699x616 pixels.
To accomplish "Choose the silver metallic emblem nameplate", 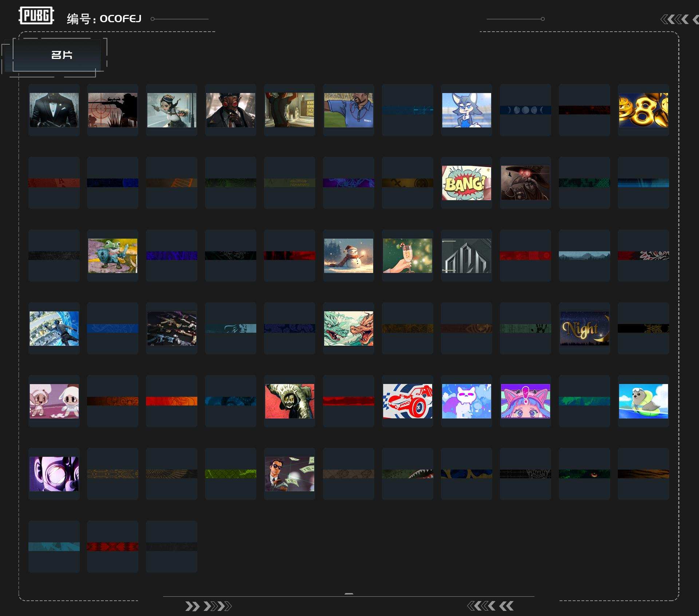I will tap(467, 255).
